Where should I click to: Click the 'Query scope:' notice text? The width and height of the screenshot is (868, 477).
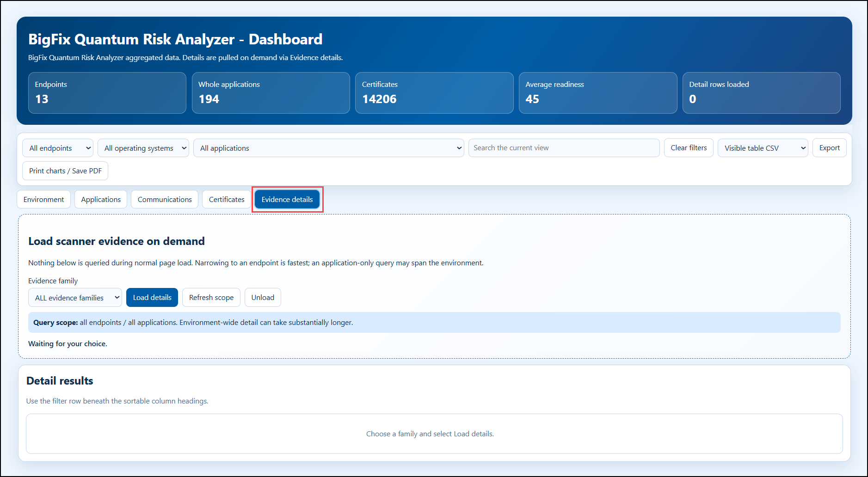pyautogui.click(x=193, y=323)
